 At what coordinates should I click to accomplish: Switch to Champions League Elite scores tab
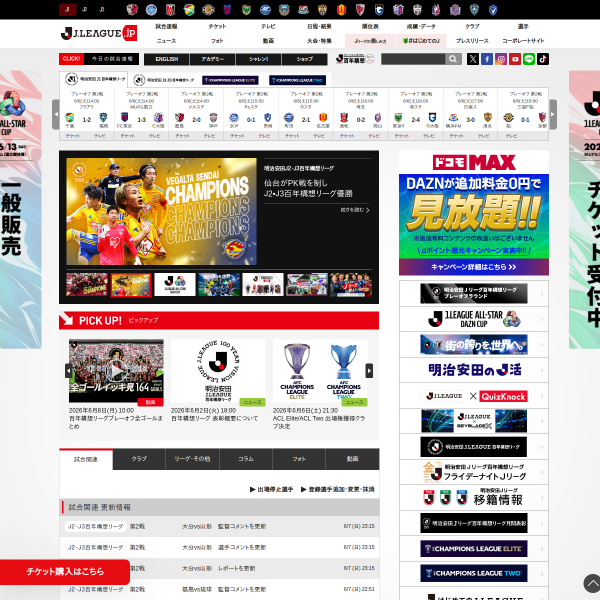(x=230, y=80)
